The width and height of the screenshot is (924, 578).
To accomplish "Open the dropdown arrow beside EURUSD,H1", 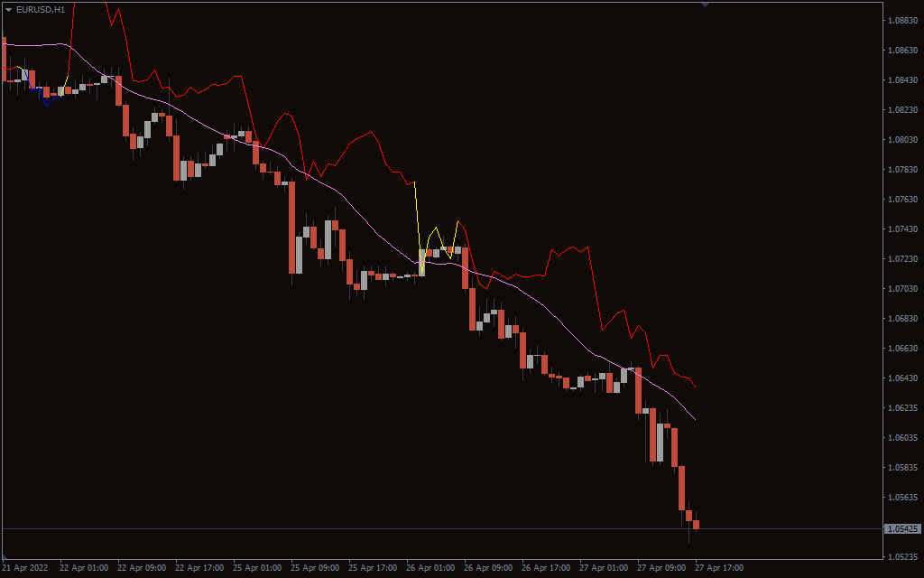I will point(9,9).
